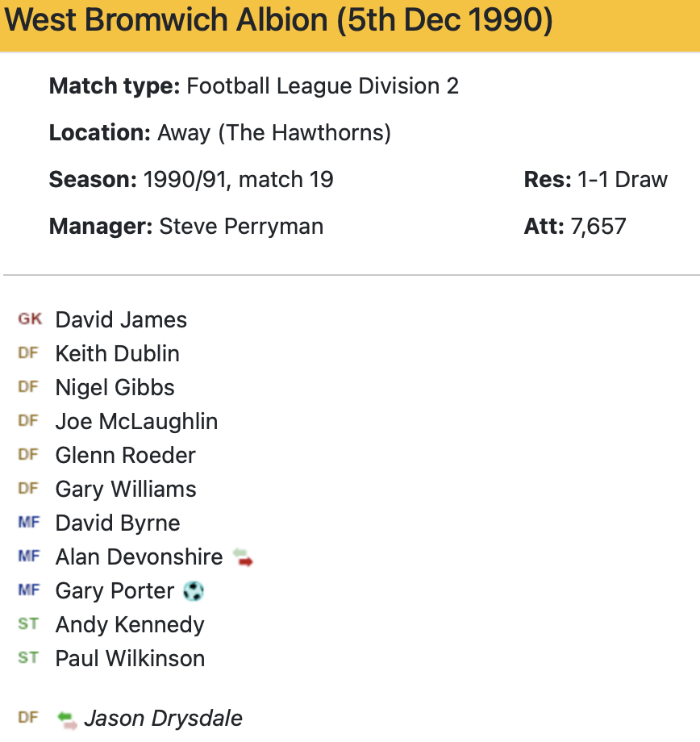This screenshot has height=742, width=700.
Task: Click the DF badge beside Jason Drysdale
Action: pyautogui.click(x=28, y=718)
